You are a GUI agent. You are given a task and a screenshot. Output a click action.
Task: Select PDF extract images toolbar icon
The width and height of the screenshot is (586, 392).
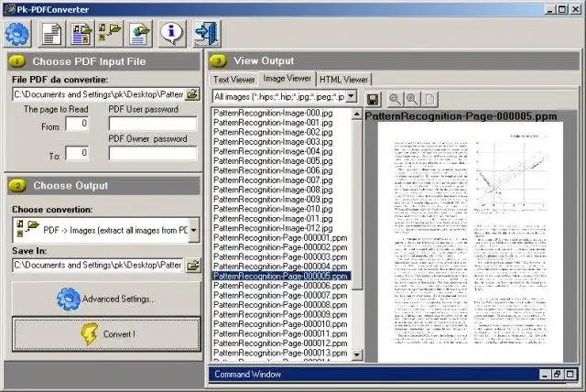coord(110,34)
